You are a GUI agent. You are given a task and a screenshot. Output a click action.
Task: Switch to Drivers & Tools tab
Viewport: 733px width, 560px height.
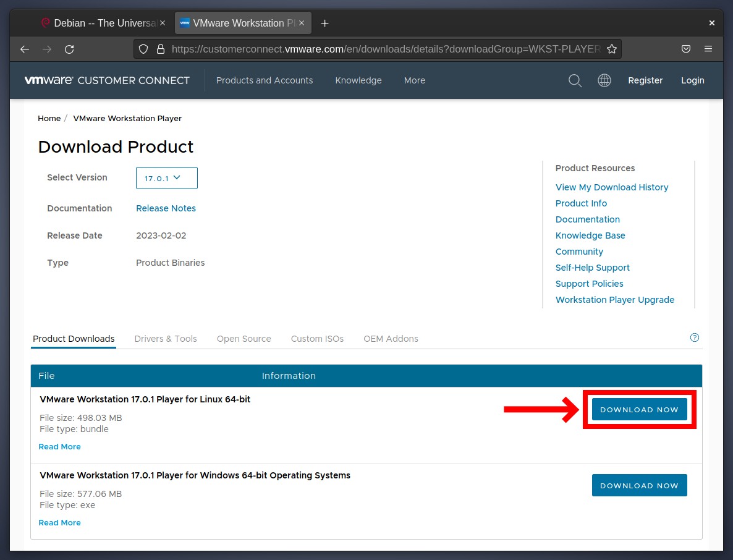(166, 339)
